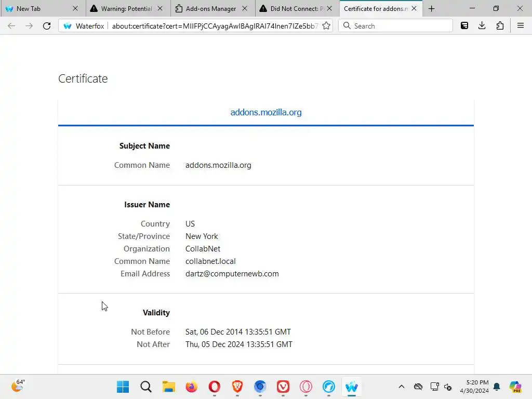This screenshot has width=532, height=399.
Task: Show hidden system tray icons
Action: [x=402, y=387]
